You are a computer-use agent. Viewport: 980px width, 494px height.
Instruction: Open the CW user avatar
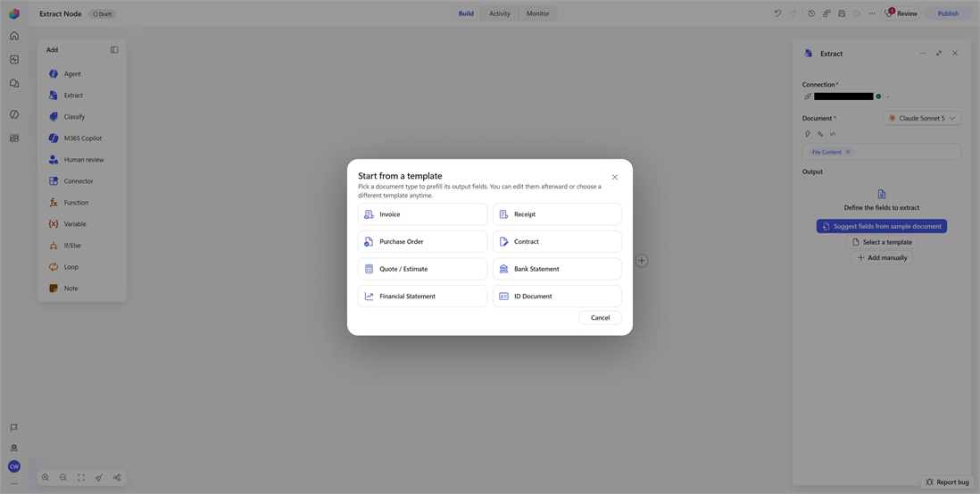tap(13, 466)
